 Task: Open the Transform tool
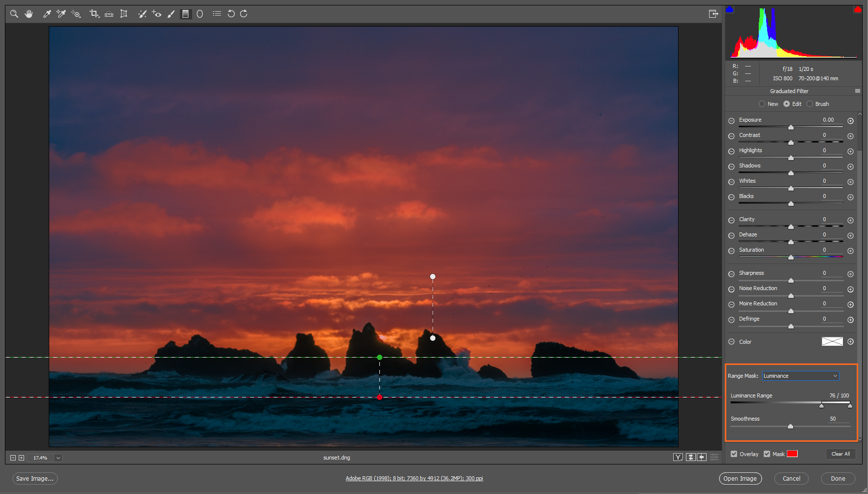click(124, 14)
